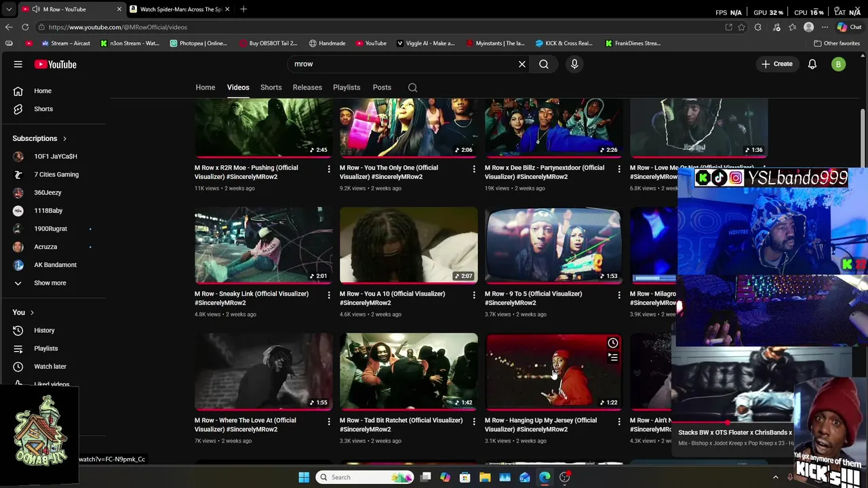Open the Other favorites bookmarks folder
The width and height of the screenshot is (868, 488).
click(837, 43)
